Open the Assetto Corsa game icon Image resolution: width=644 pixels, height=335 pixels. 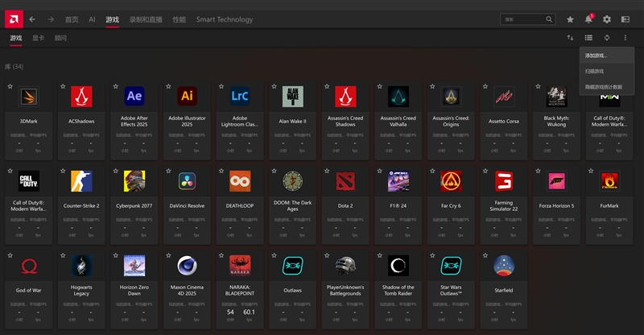[x=504, y=97]
